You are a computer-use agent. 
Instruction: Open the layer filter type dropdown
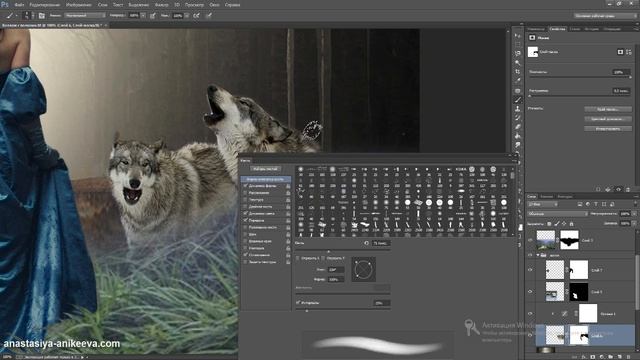point(543,204)
